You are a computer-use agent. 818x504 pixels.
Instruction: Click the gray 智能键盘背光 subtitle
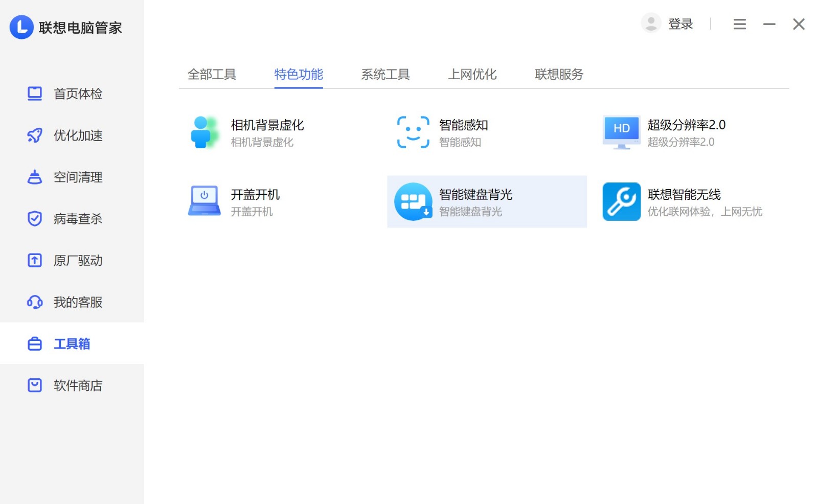coord(471,212)
